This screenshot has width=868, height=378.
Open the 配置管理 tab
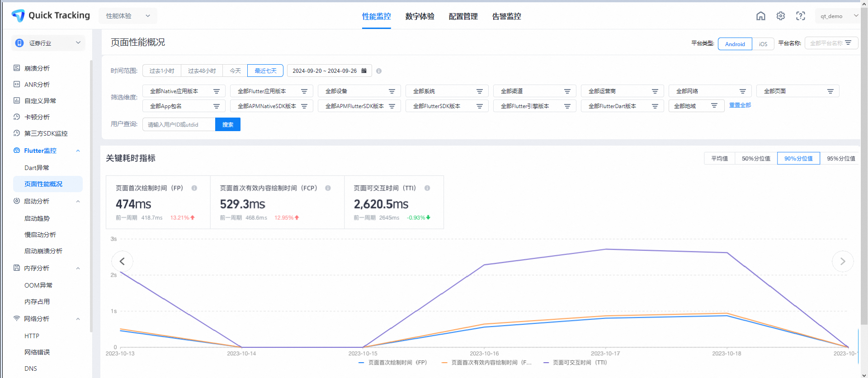coord(463,16)
